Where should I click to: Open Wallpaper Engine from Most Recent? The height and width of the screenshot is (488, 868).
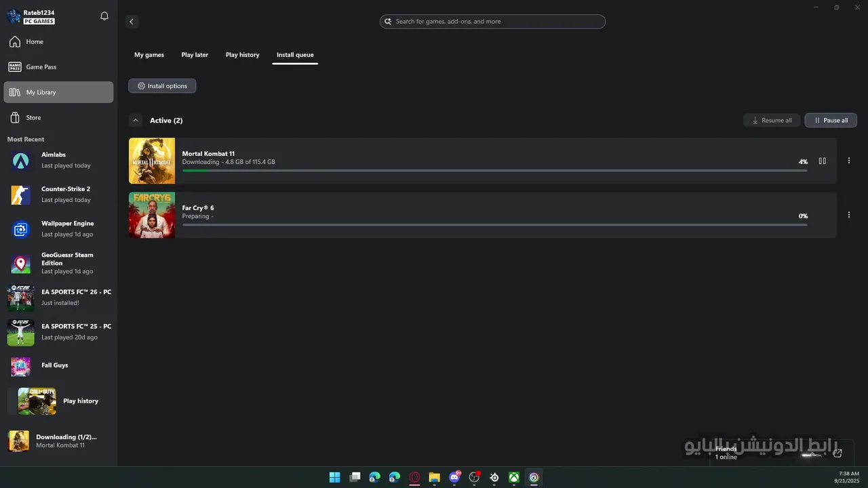coord(58,229)
